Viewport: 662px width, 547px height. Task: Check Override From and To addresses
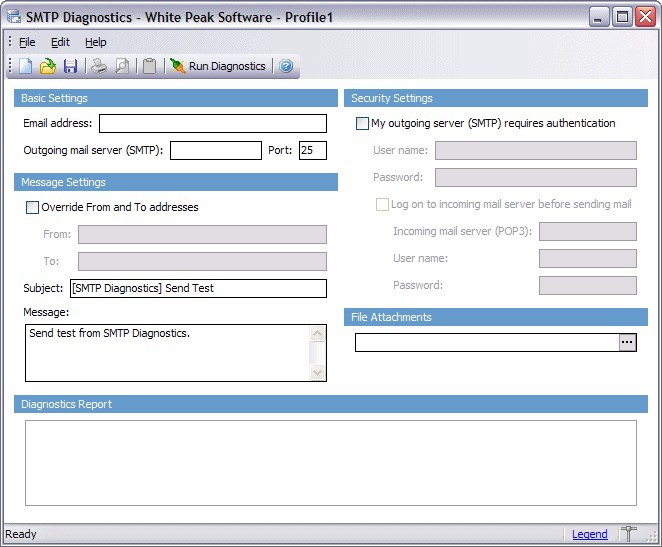(x=32, y=207)
